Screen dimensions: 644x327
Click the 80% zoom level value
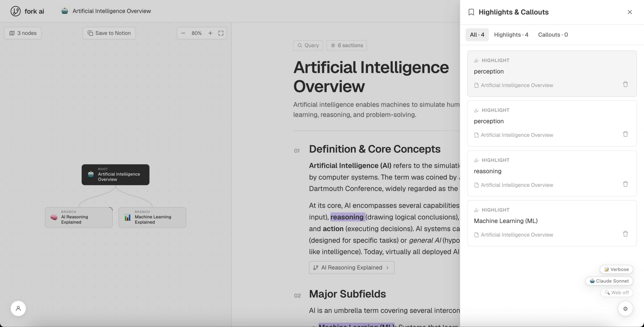coord(197,33)
